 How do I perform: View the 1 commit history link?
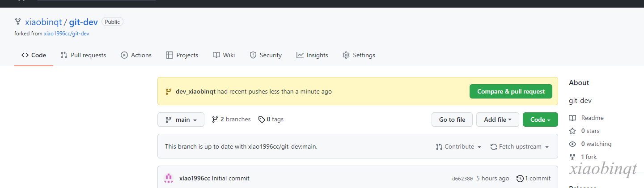point(534,178)
